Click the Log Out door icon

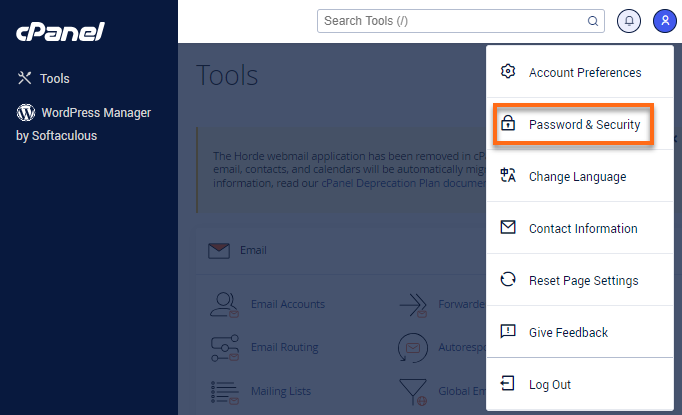tap(508, 385)
